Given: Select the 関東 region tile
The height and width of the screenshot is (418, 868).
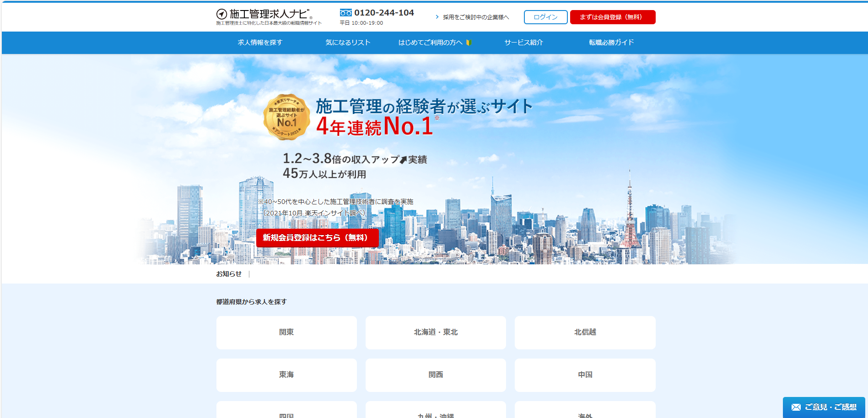Looking at the screenshot, I should pyautogui.click(x=286, y=332).
